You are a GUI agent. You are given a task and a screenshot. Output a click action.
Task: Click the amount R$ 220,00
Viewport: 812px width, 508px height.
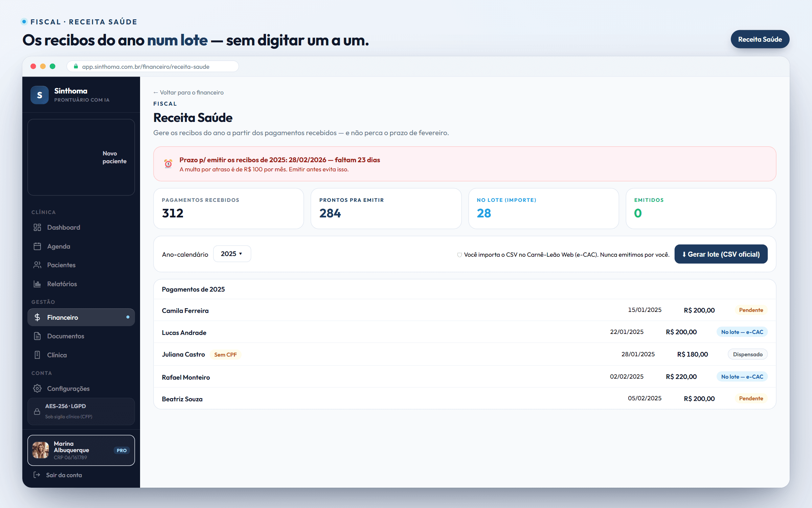click(681, 377)
